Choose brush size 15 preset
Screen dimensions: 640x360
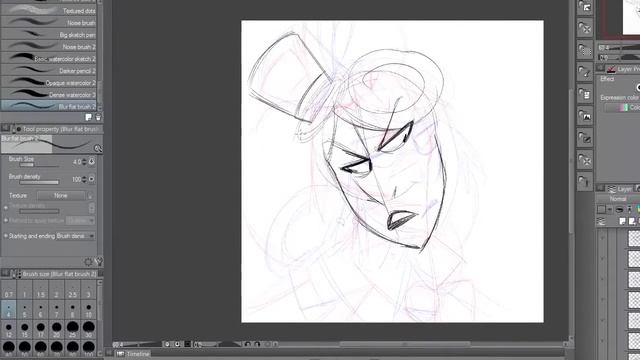(x=24, y=329)
